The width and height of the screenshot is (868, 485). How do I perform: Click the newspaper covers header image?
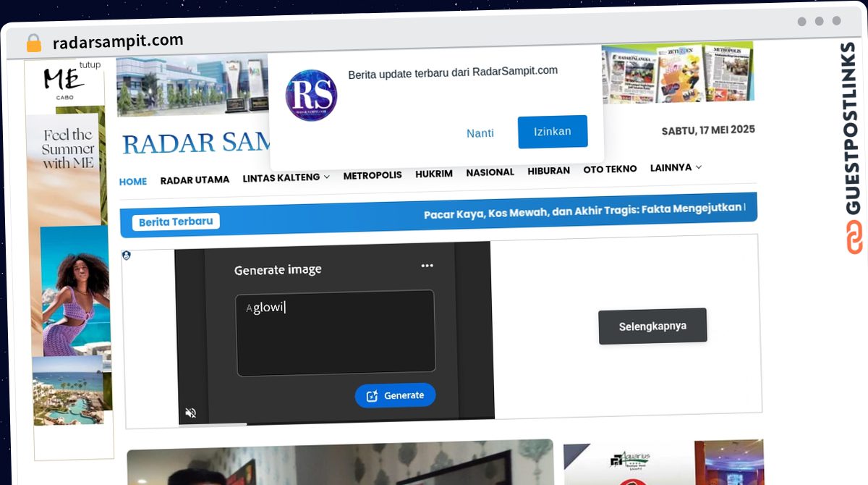(678, 72)
